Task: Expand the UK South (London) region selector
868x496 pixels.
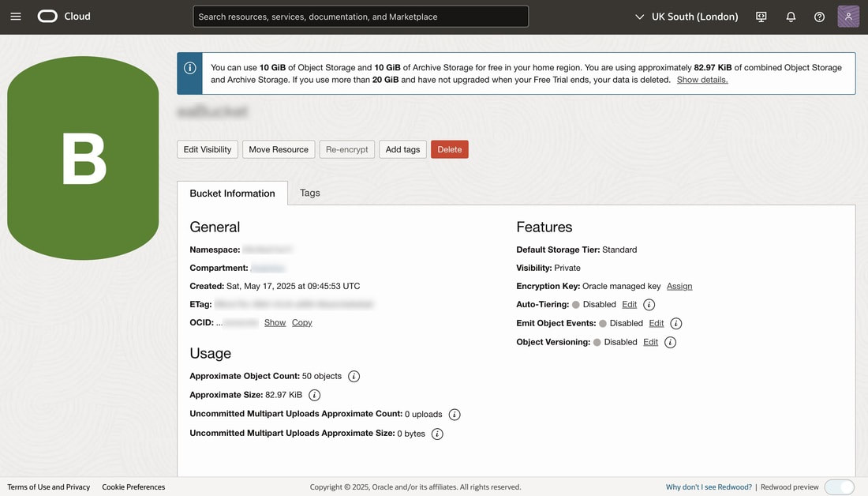Action: click(687, 17)
